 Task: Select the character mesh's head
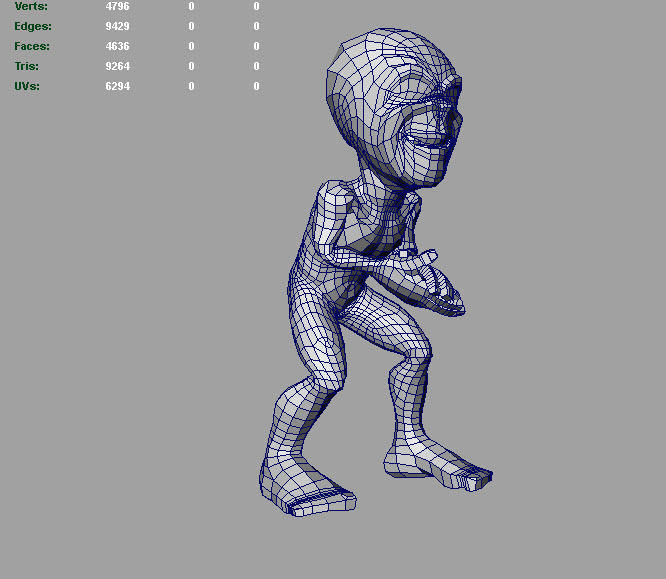coord(394,108)
